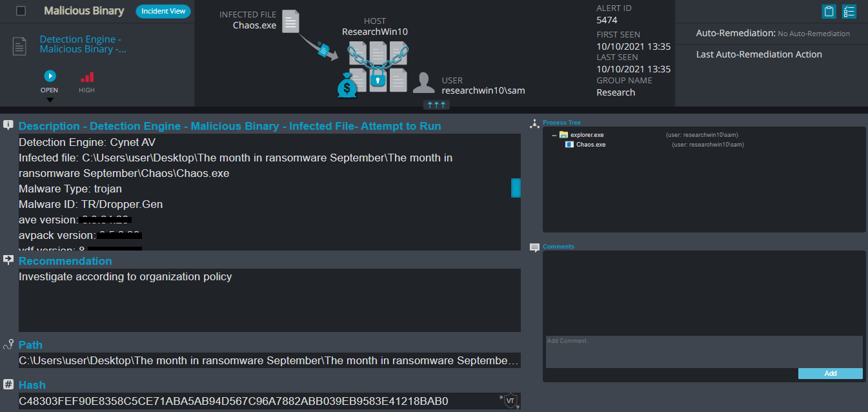This screenshot has height=412, width=868.
Task: Select Chaos.exe in the process tree
Action: (x=590, y=145)
